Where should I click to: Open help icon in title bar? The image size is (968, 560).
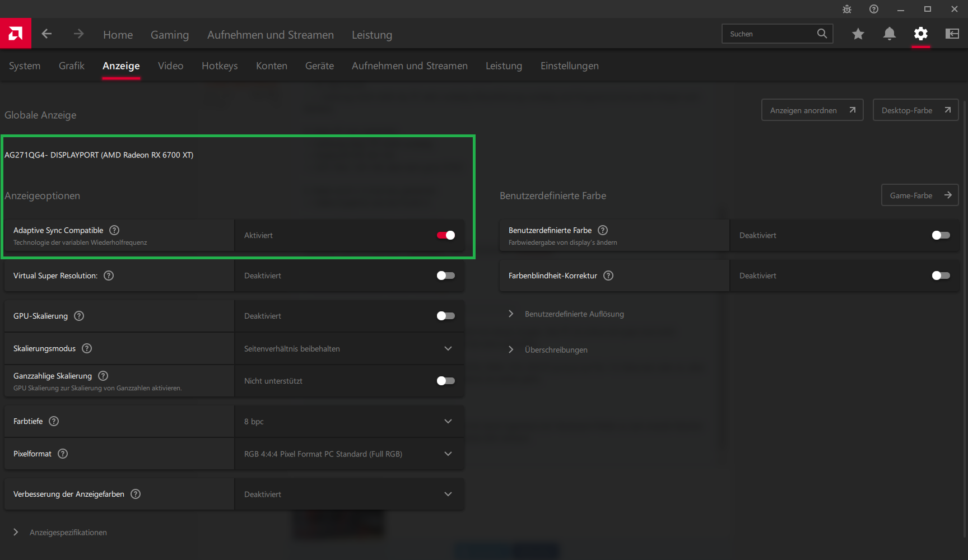click(x=874, y=9)
